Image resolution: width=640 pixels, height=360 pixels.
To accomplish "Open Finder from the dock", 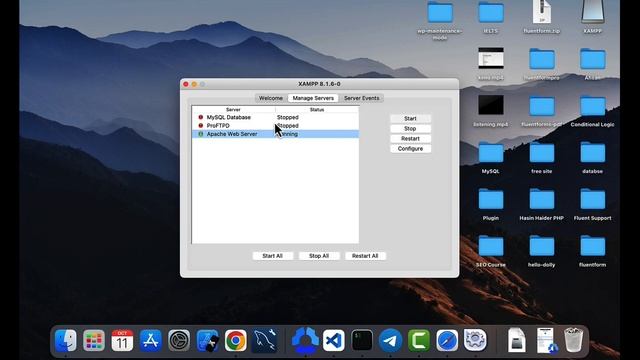I will 66,340.
